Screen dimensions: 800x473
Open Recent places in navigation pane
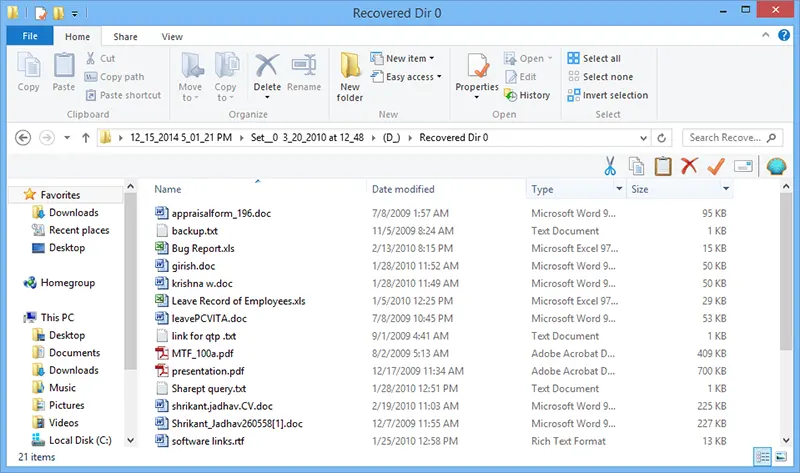pyautogui.click(x=79, y=230)
